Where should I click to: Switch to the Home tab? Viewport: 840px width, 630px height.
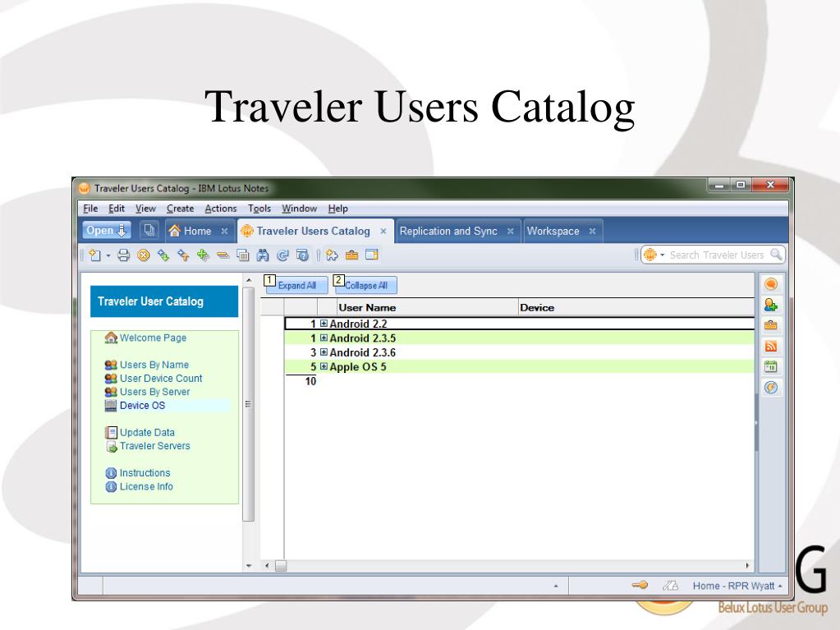(x=190, y=231)
